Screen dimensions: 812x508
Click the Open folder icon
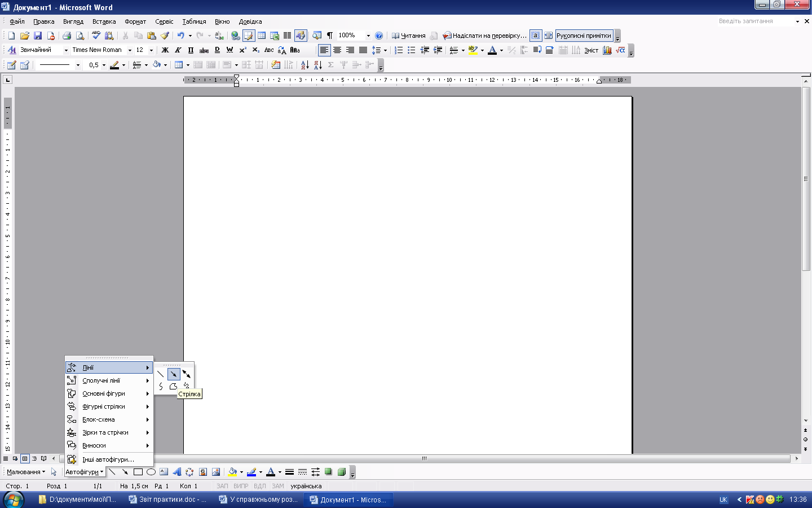24,36
